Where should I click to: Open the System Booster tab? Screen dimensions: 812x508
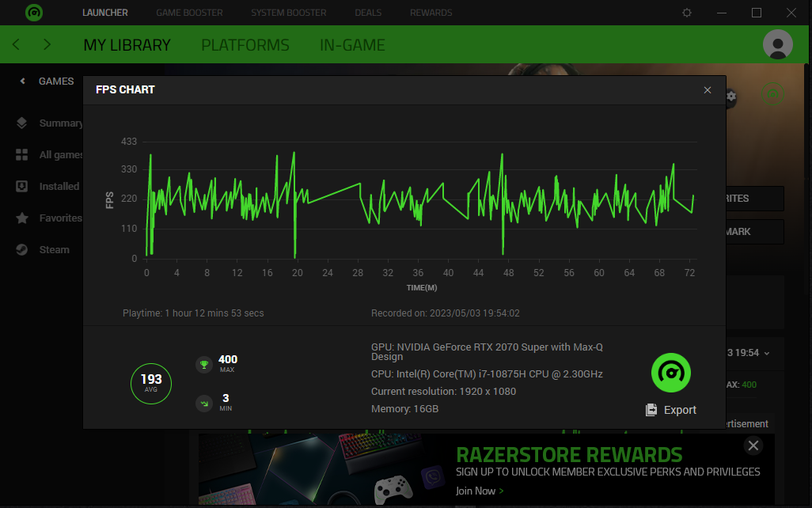(288, 13)
